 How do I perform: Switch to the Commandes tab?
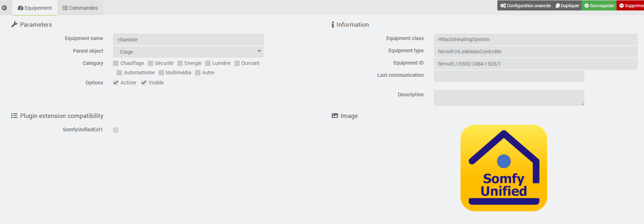pos(80,8)
